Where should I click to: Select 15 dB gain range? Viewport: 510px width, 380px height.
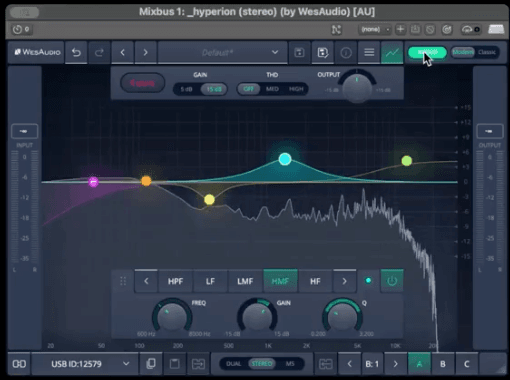pos(214,89)
